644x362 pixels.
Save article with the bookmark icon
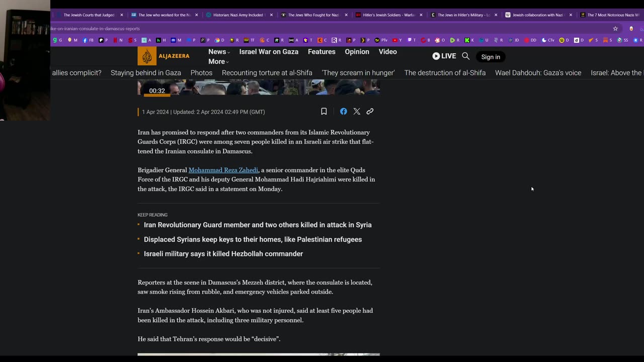point(324,112)
